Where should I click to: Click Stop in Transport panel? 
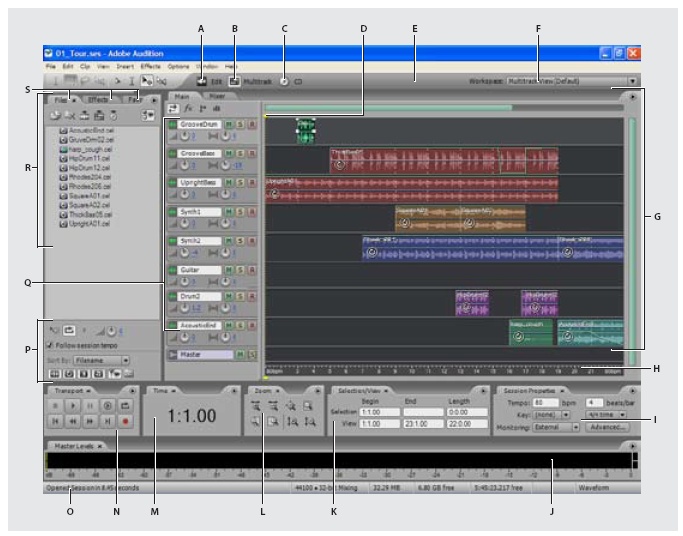pos(55,406)
